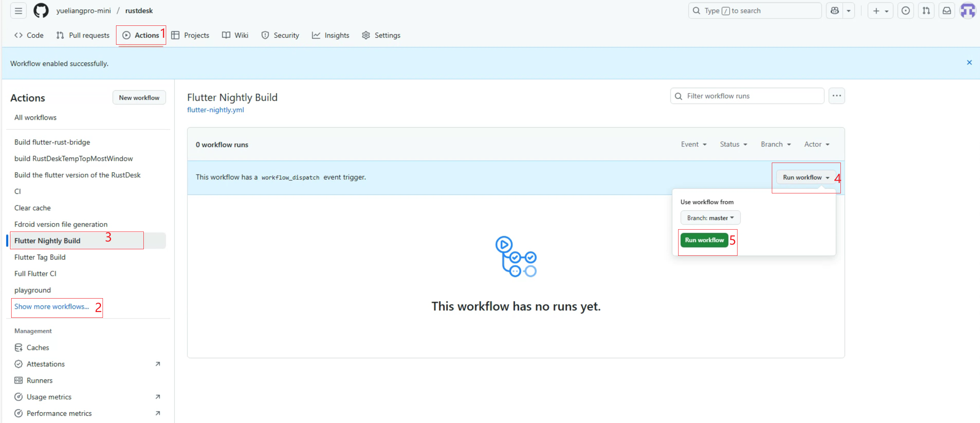Open pull requests icon in top bar

point(926,11)
